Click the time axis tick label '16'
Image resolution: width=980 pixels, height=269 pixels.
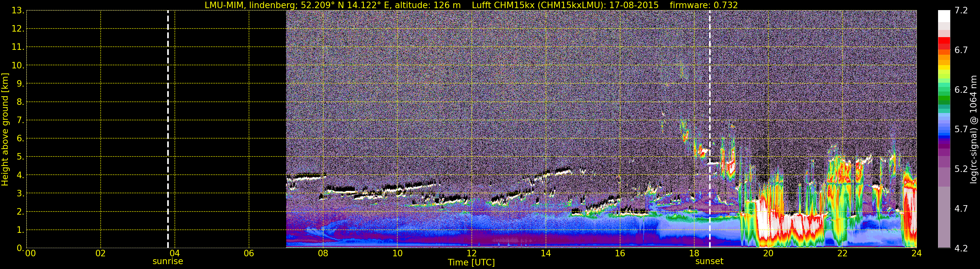[620, 253]
